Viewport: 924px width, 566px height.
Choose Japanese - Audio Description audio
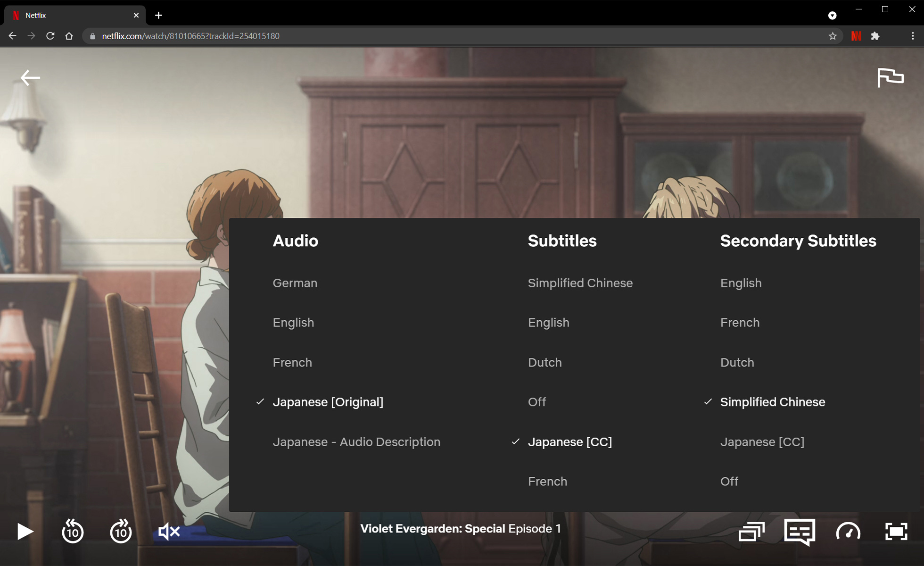coord(356,442)
